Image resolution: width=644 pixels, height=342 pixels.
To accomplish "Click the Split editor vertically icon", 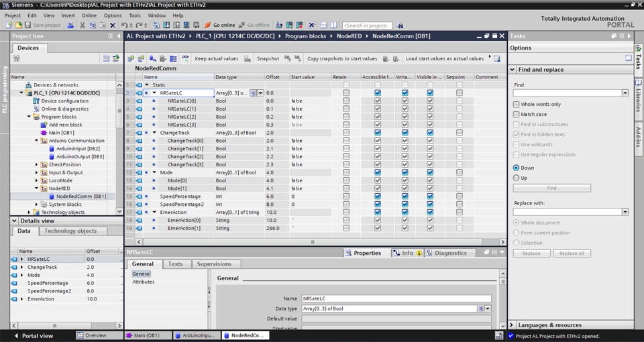I will click(x=333, y=25).
